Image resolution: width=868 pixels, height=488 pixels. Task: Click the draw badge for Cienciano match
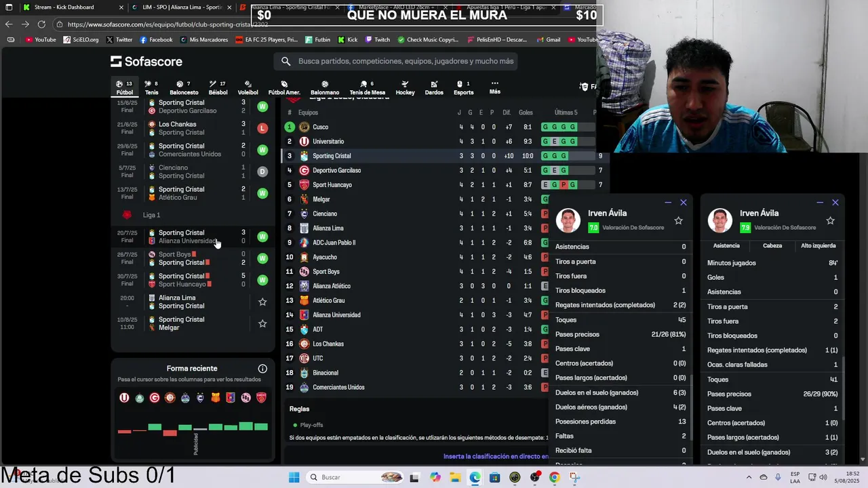pyautogui.click(x=262, y=171)
